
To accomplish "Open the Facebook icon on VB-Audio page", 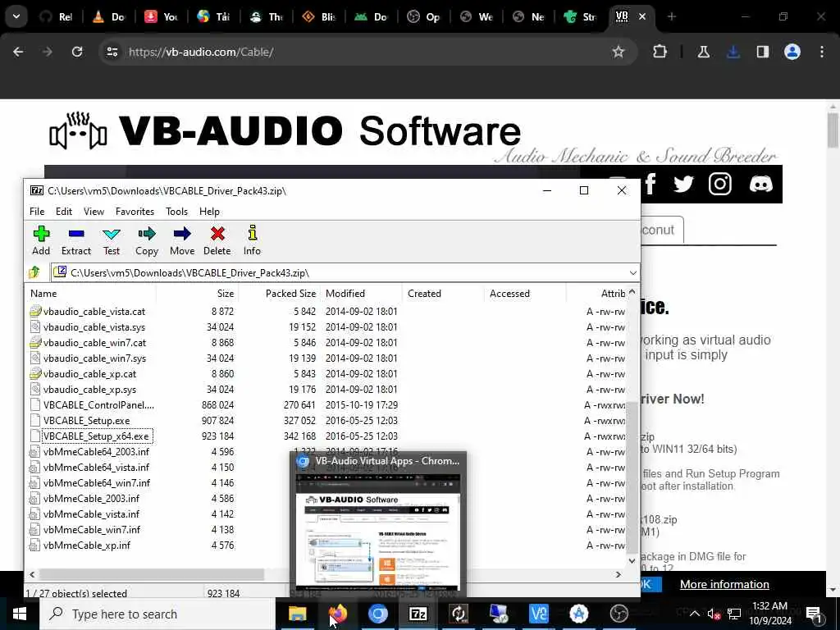I will [651, 184].
